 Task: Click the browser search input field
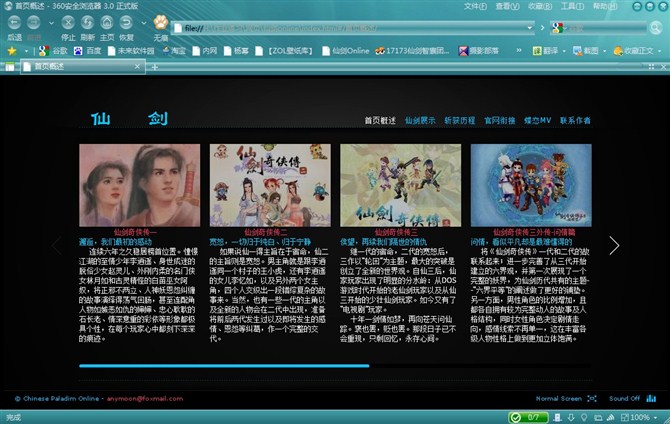point(605,28)
